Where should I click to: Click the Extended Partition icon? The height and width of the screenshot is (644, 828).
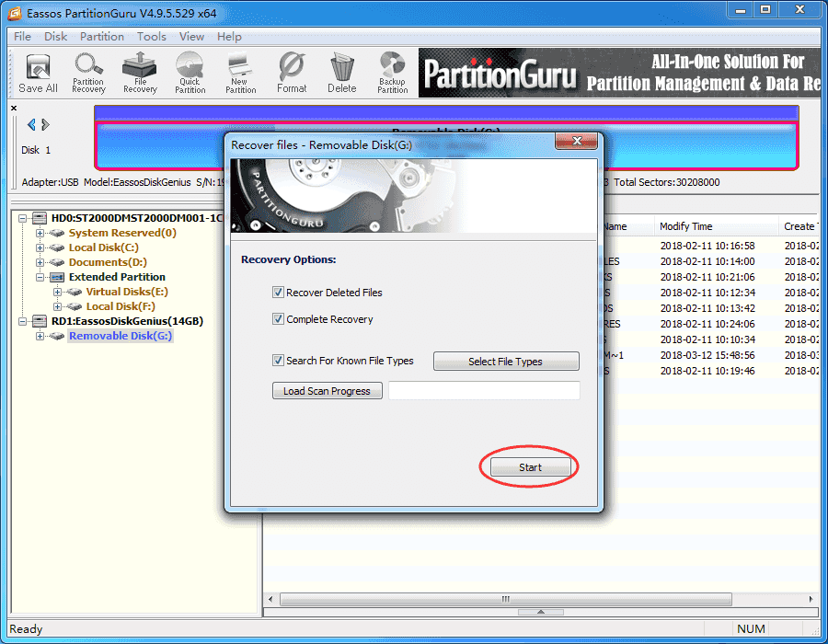pos(57,277)
